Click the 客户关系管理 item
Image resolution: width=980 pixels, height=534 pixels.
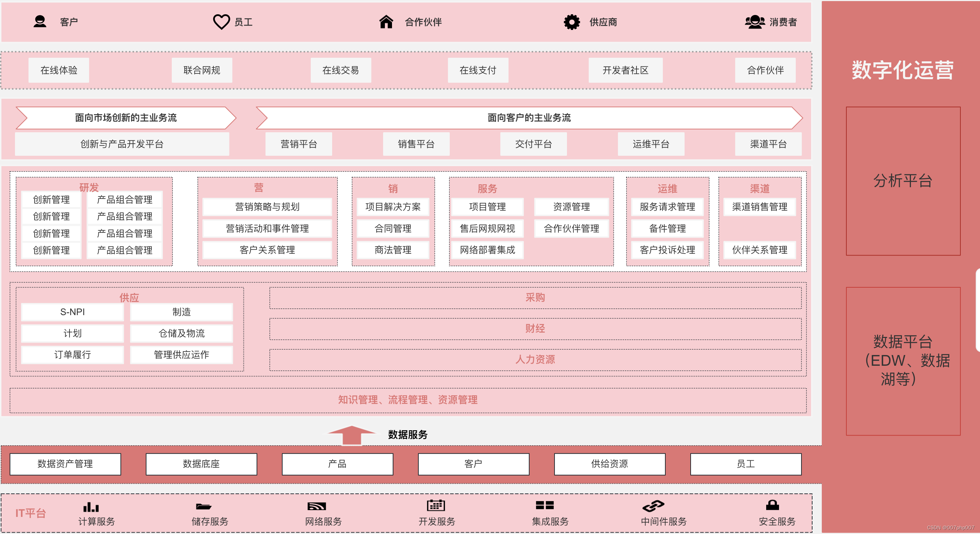(x=267, y=250)
